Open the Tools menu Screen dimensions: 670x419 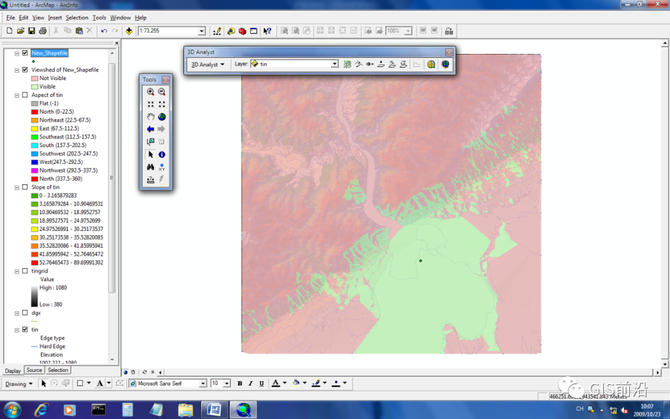click(99, 18)
